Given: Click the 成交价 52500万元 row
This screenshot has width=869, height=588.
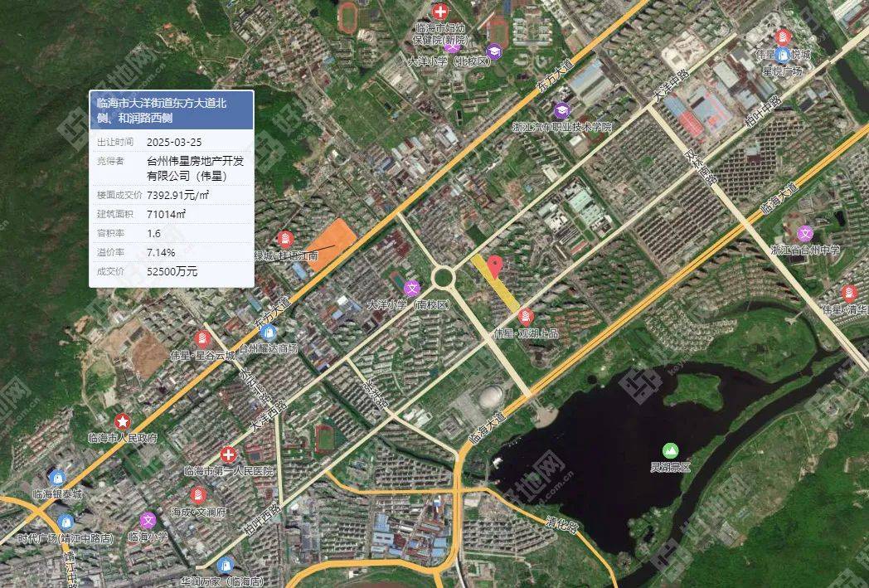Looking at the screenshot, I should click(172, 271).
